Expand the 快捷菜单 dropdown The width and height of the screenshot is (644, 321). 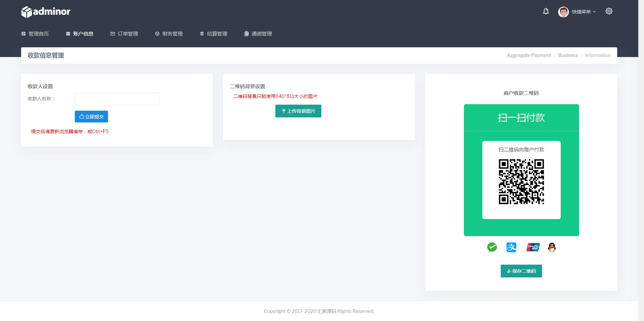(x=584, y=12)
